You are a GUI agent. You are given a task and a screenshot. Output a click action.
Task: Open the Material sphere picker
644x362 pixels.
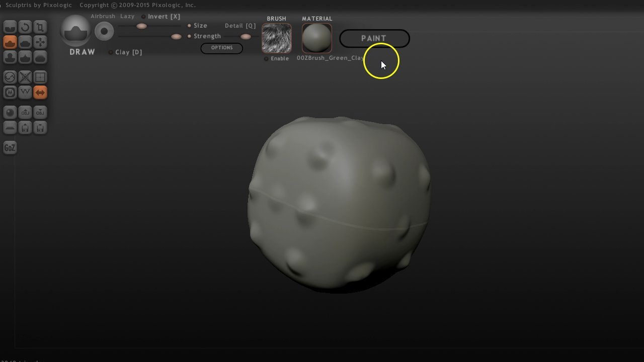317,38
